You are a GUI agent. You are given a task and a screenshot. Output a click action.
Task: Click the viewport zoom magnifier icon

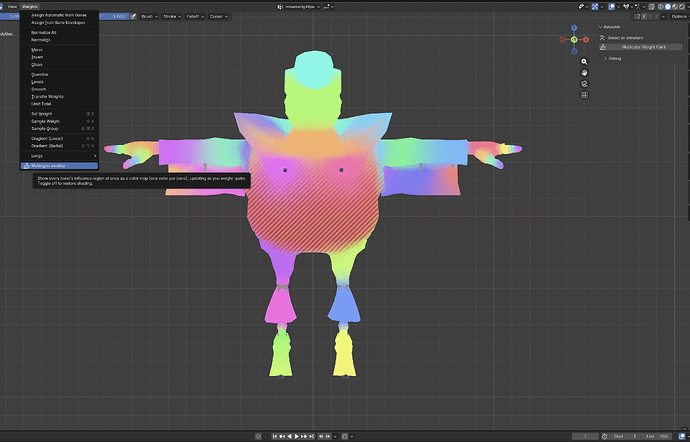click(584, 62)
